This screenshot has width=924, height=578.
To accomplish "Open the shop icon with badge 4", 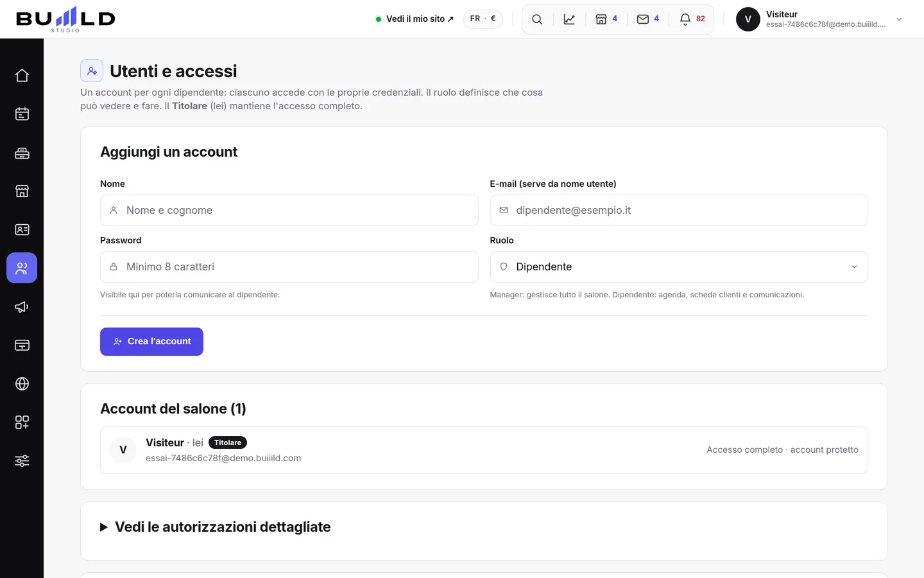I will (x=606, y=19).
